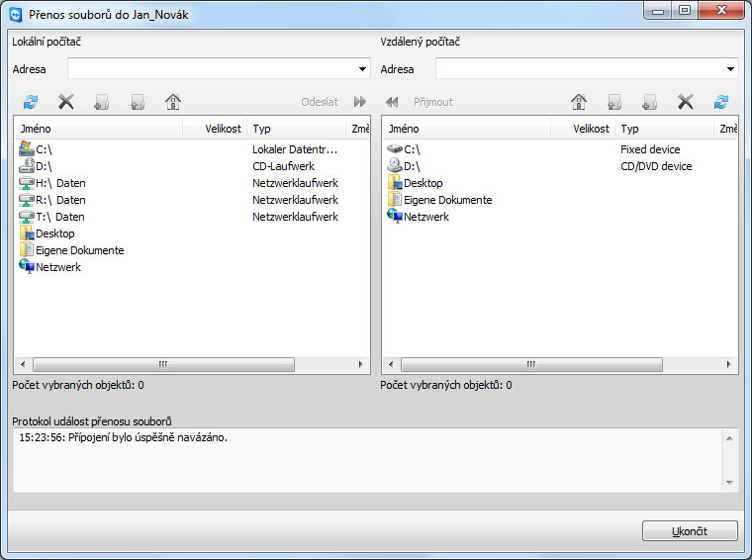Delete selected item on remote computer

click(x=686, y=102)
